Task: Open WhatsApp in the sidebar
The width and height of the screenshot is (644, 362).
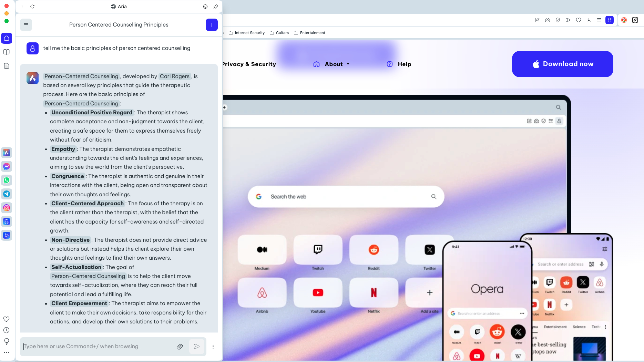Action: coord(7,180)
